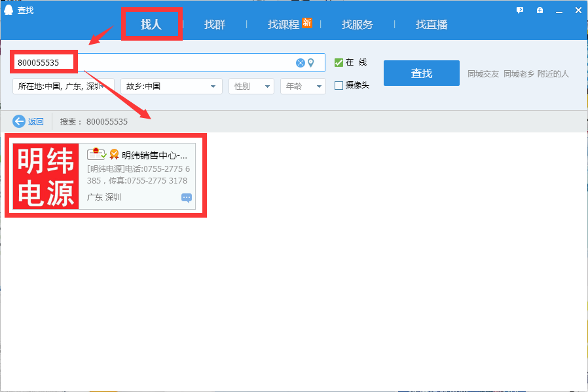
Task: Uncheck the 在线 checkbox
Action: point(339,62)
